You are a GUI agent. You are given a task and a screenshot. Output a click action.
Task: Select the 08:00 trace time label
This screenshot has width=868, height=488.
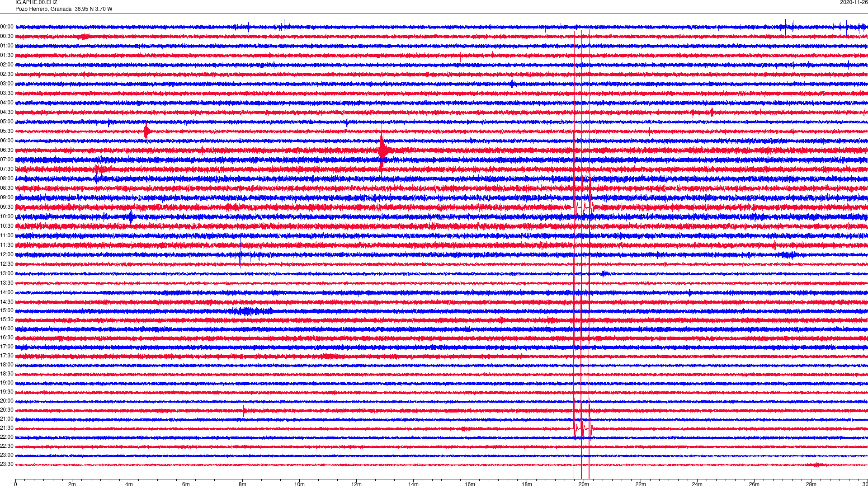7,178
